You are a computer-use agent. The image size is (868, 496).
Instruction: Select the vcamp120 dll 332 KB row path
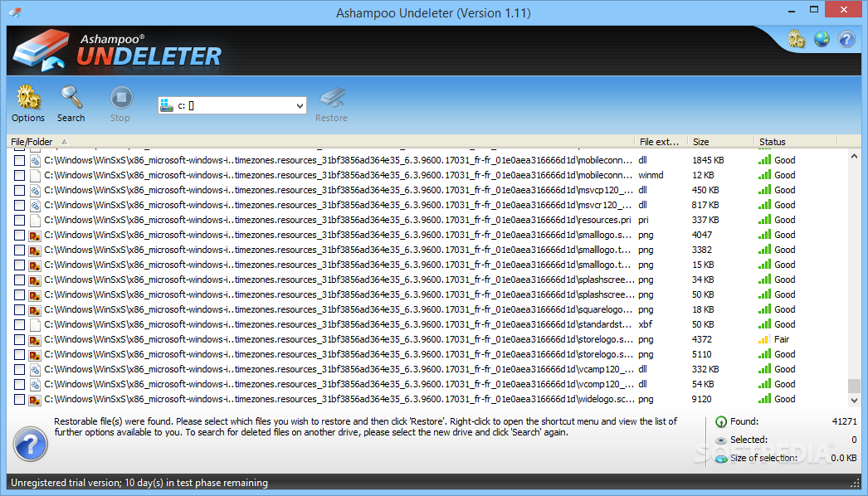[338, 369]
